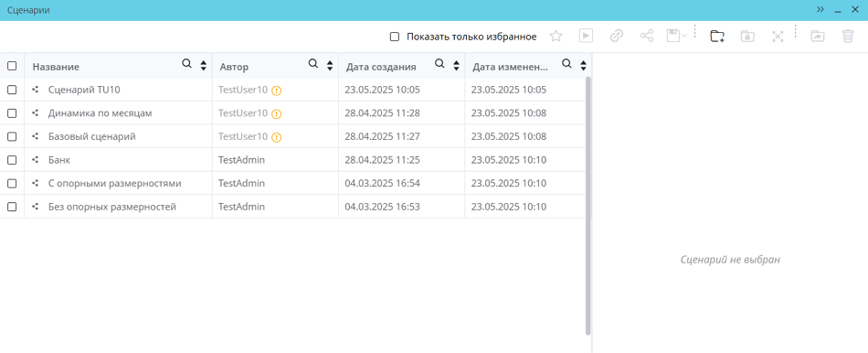Select the Динамика по месяцам scenario row
Viewport: 868px width, 353px height.
click(292, 113)
